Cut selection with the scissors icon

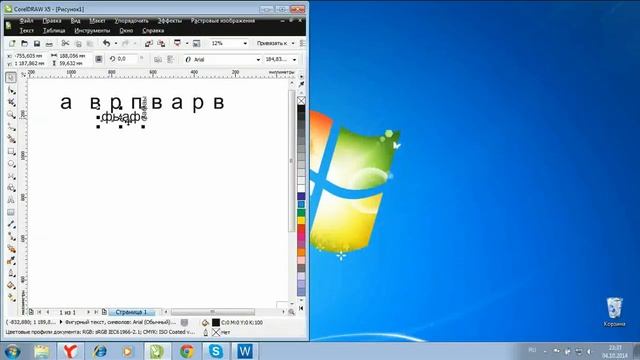[65, 43]
